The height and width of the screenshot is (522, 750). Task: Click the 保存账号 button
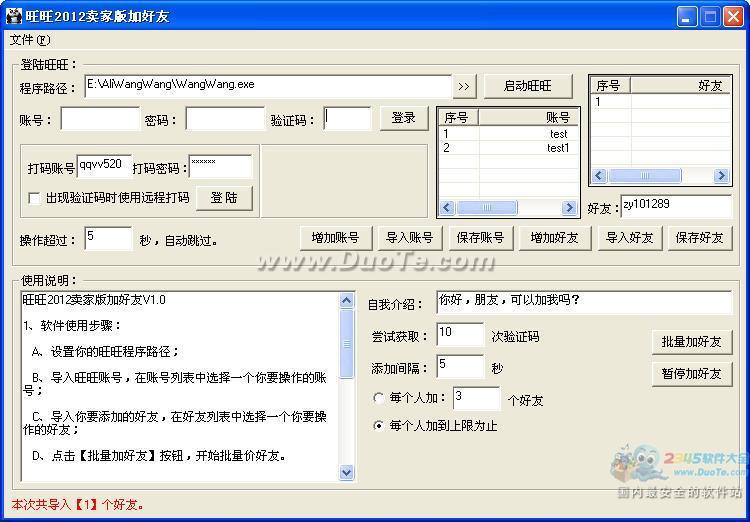point(481,238)
